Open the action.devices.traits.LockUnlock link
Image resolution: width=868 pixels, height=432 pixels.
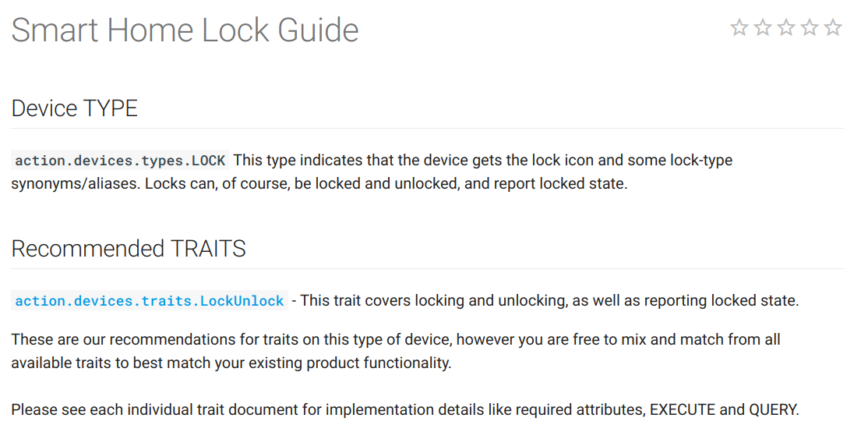pyautogui.click(x=150, y=301)
